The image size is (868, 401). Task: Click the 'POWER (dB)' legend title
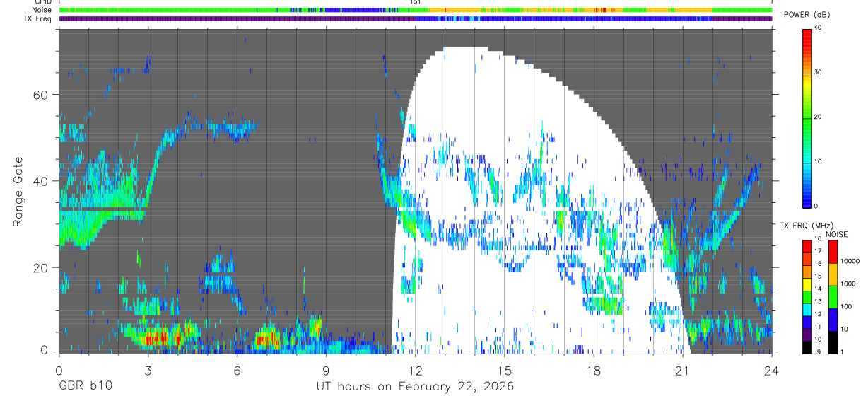[x=807, y=15]
